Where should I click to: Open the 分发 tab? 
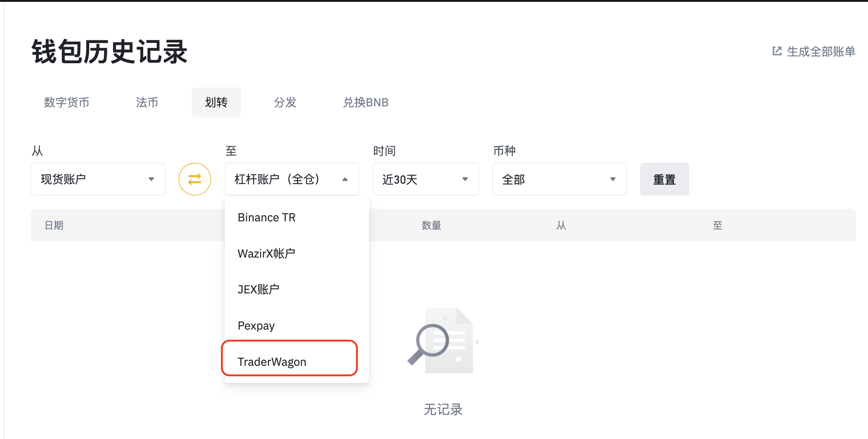tap(285, 102)
